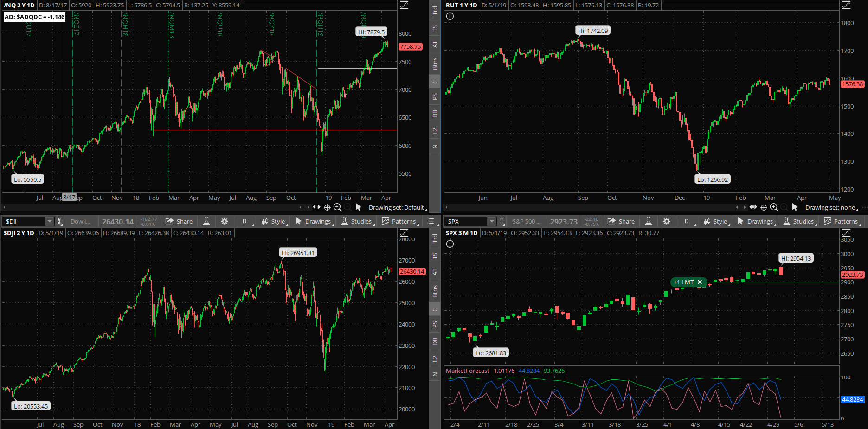
Task: Click flask icon in $DJI toolbar
Action: tap(206, 221)
